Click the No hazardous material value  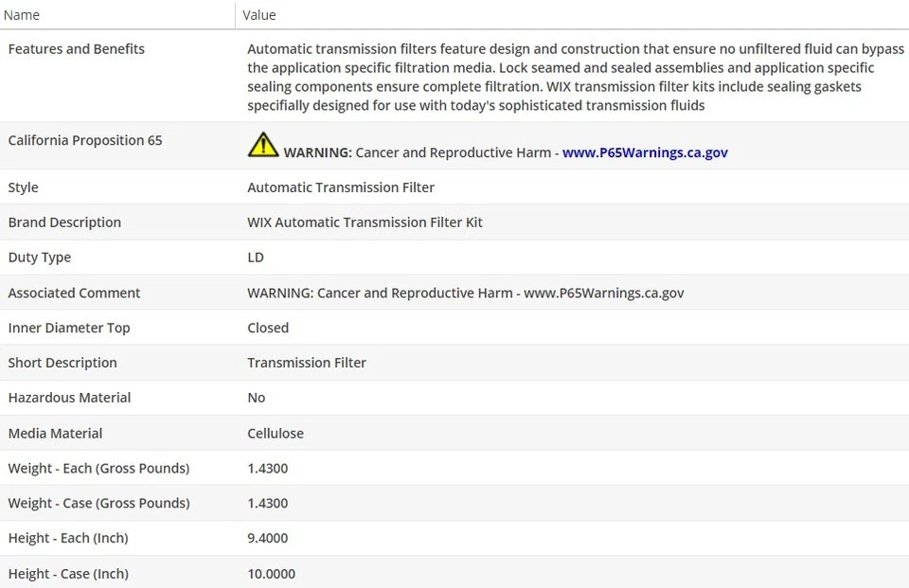tap(257, 398)
